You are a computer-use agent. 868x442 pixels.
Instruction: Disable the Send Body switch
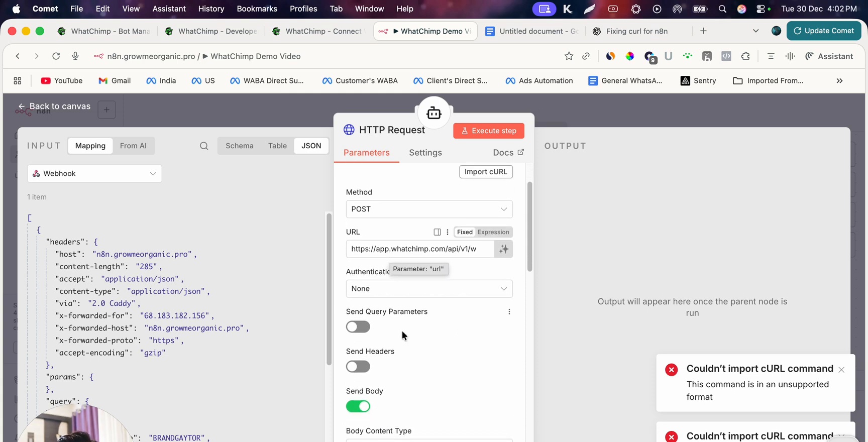358,406
